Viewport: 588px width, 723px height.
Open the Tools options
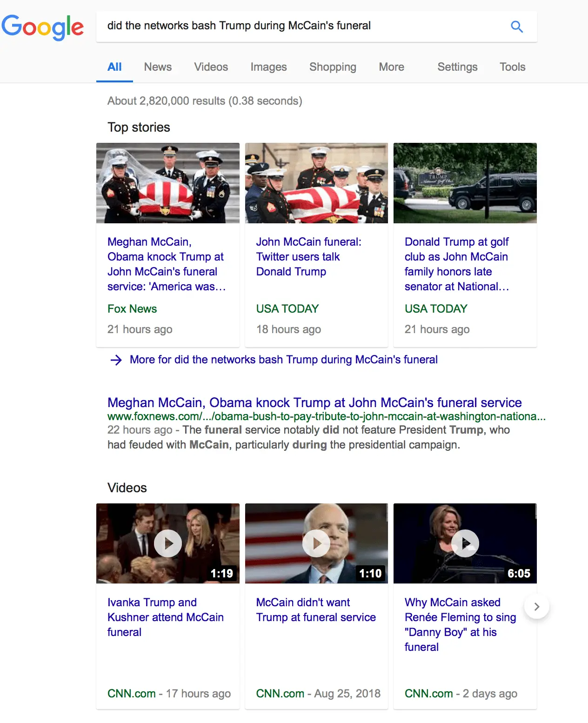(x=512, y=67)
